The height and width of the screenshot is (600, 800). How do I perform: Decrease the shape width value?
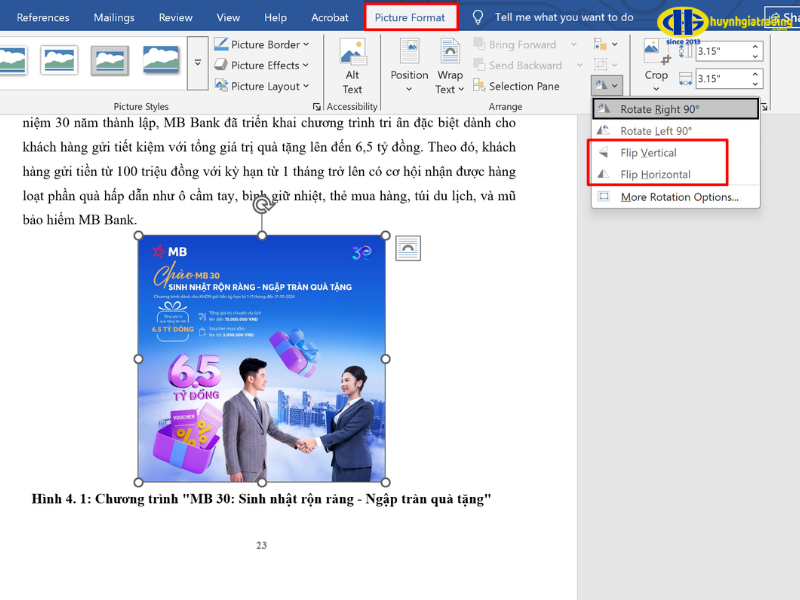755,84
